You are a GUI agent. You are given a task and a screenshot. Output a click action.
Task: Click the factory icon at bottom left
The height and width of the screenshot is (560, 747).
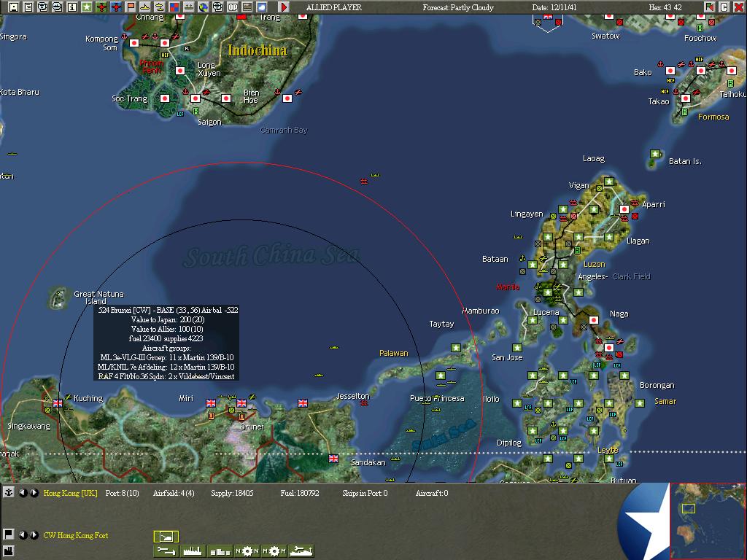9,551
